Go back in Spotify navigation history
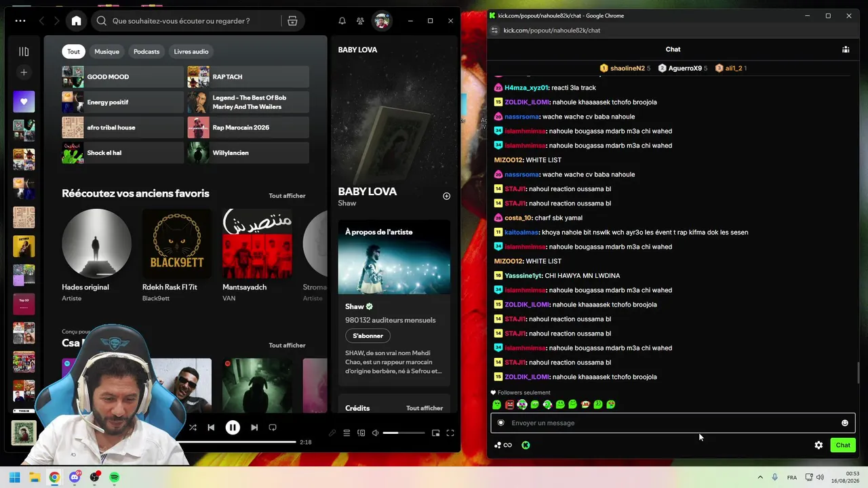The height and width of the screenshot is (488, 868). click(x=42, y=21)
